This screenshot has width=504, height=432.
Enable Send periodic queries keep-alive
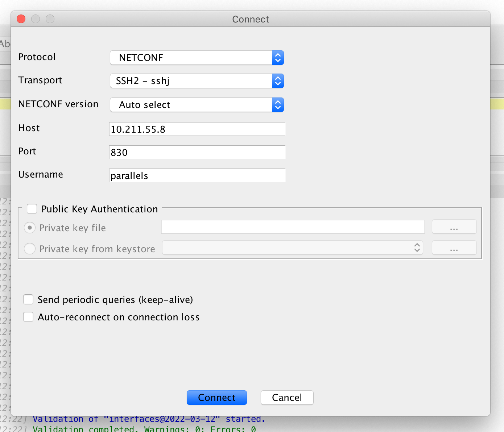pyautogui.click(x=28, y=299)
